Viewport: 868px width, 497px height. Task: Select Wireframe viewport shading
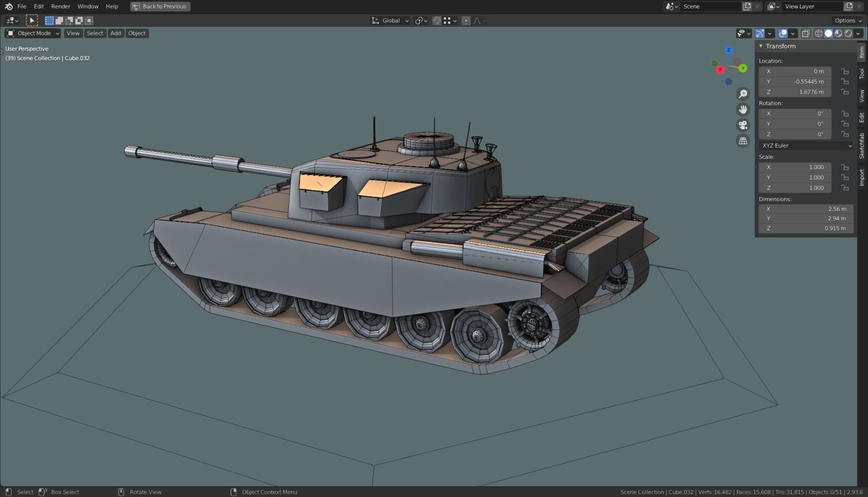[x=819, y=33]
